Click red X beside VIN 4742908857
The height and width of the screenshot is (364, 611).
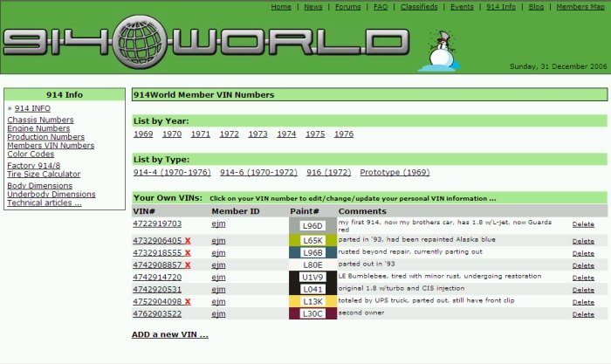pos(188,265)
